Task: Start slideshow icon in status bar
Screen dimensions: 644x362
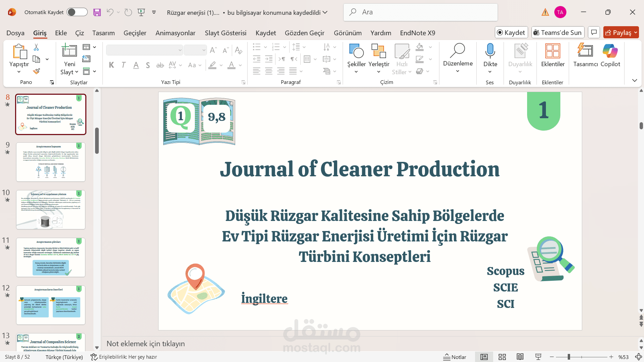Action: (538, 357)
